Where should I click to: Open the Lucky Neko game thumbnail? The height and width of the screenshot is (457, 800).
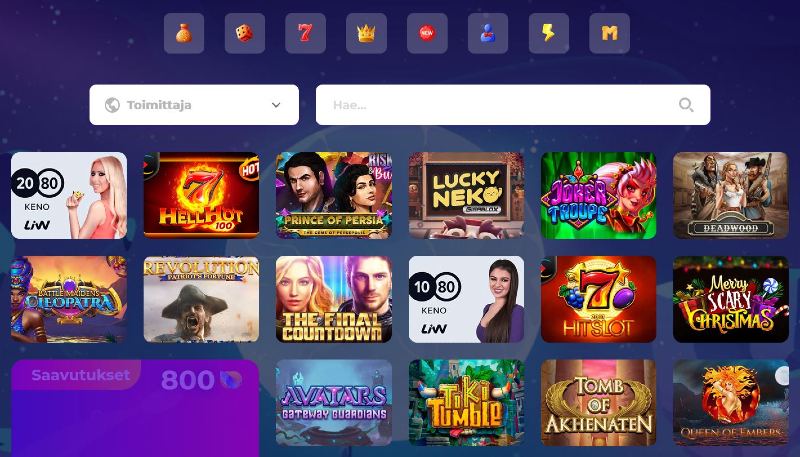coord(466,195)
